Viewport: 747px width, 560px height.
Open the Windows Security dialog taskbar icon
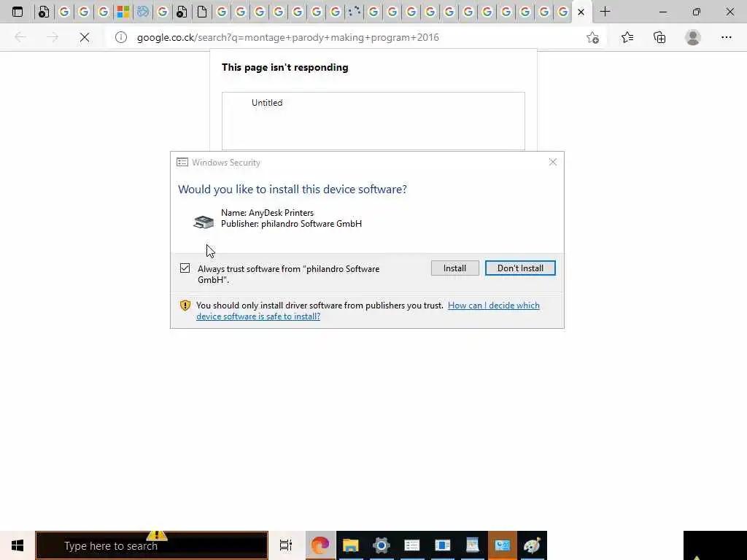click(411, 545)
